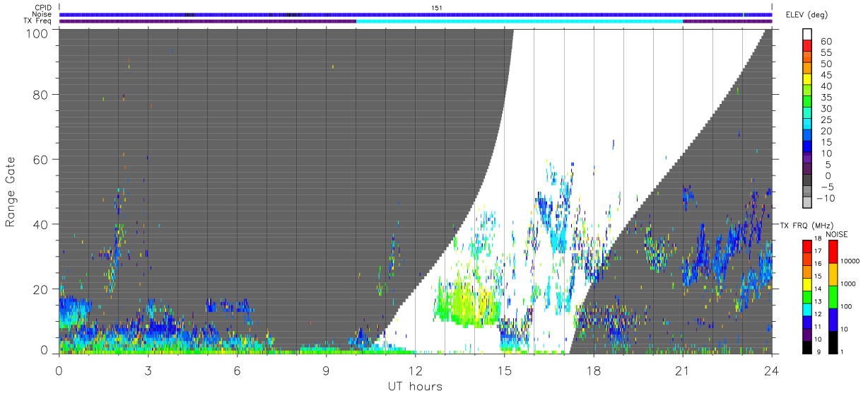Image resolution: width=868 pixels, height=401 pixels.
Task: Select the CPID value 151
Action: tap(436, 8)
